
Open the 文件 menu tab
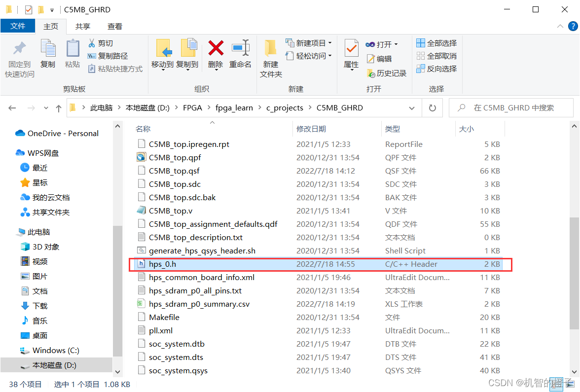point(18,26)
